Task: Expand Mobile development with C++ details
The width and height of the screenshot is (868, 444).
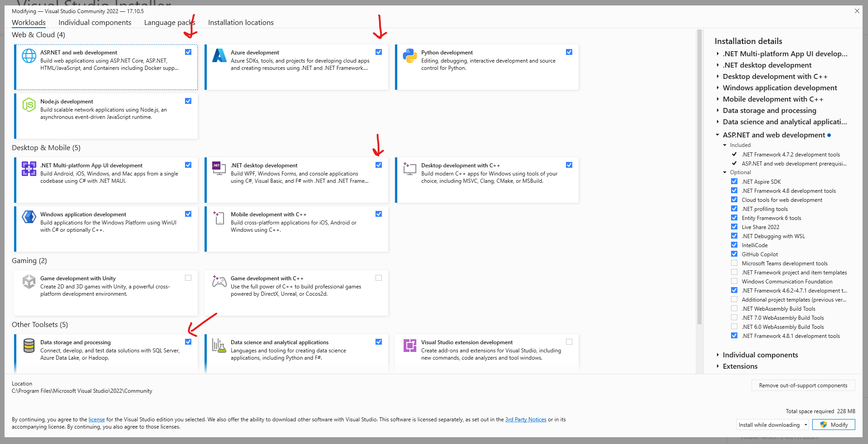Action: point(718,99)
